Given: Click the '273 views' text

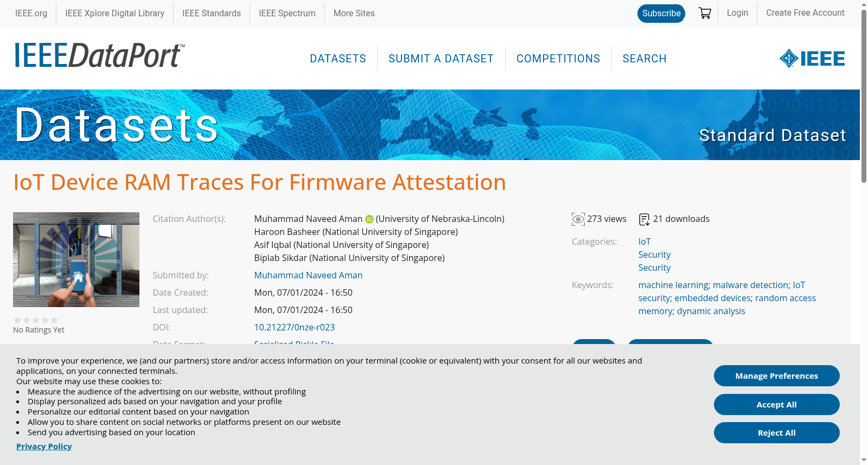Looking at the screenshot, I should click(x=607, y=219).
